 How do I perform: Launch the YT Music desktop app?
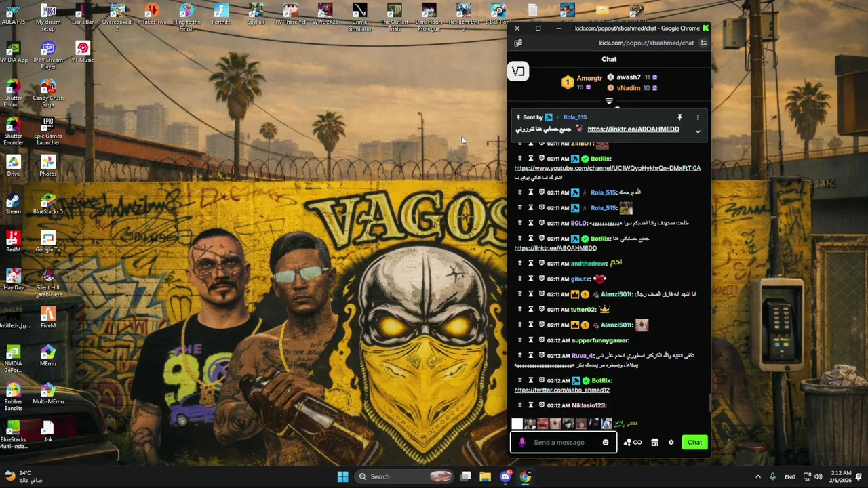pos(83,52)
